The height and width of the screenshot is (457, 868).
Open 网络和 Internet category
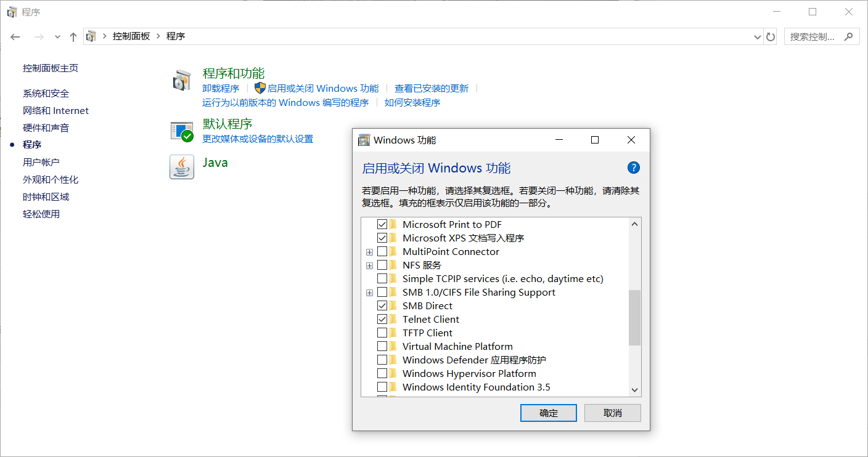[x=55, y=110]
